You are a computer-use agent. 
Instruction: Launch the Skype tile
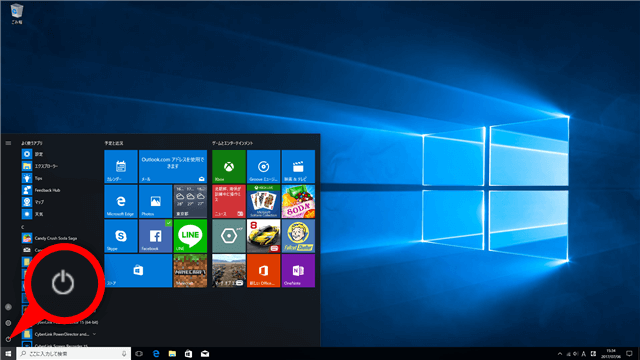point(121,236)
